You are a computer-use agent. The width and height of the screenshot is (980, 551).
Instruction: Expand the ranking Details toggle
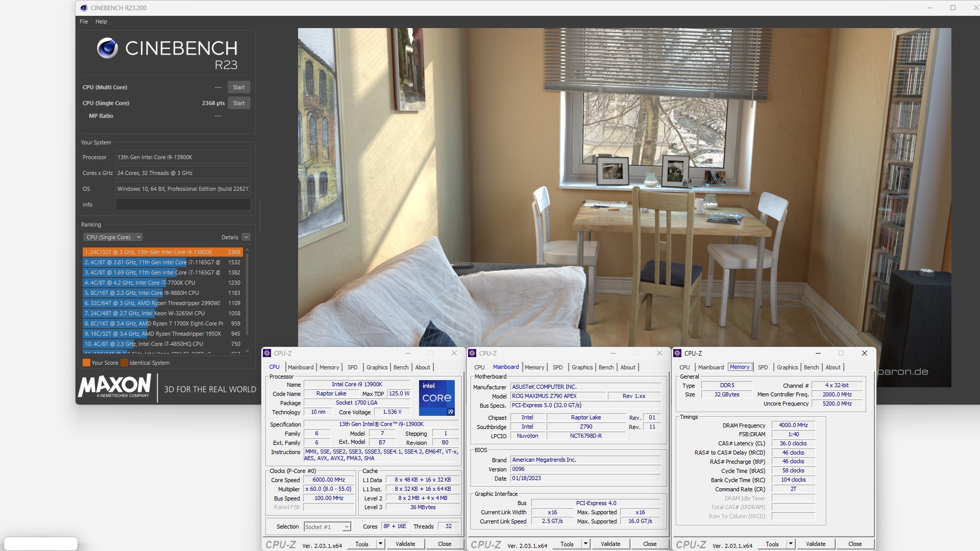click(246, 237)
